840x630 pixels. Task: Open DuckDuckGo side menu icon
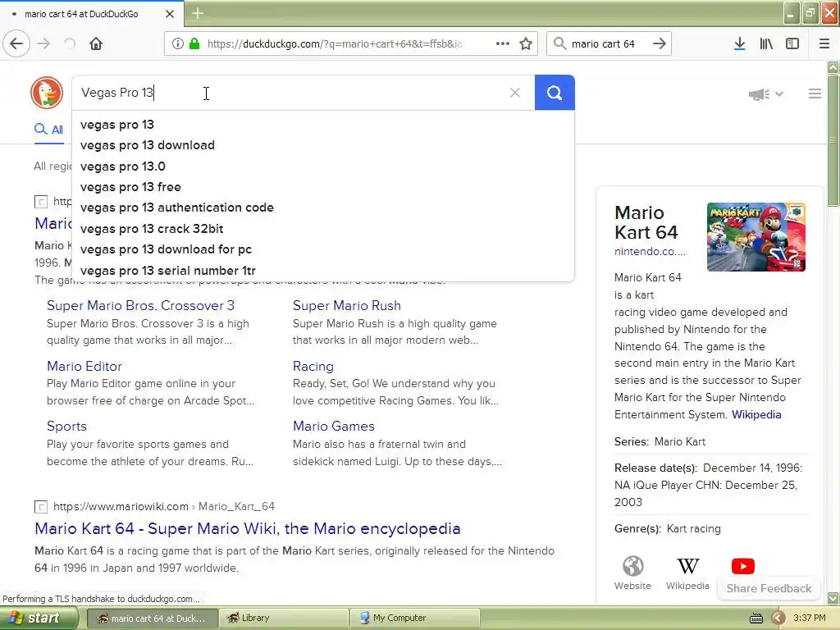(815, 94)
